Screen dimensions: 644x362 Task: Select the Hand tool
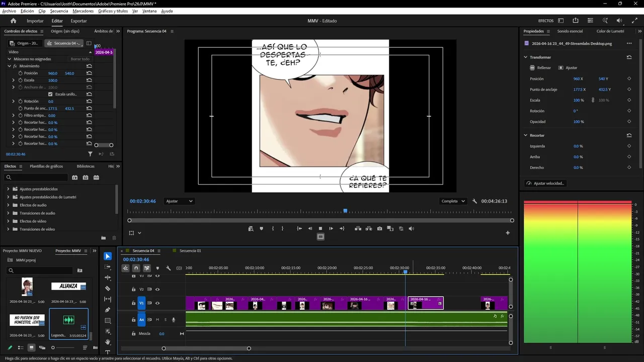click(108, 342)
